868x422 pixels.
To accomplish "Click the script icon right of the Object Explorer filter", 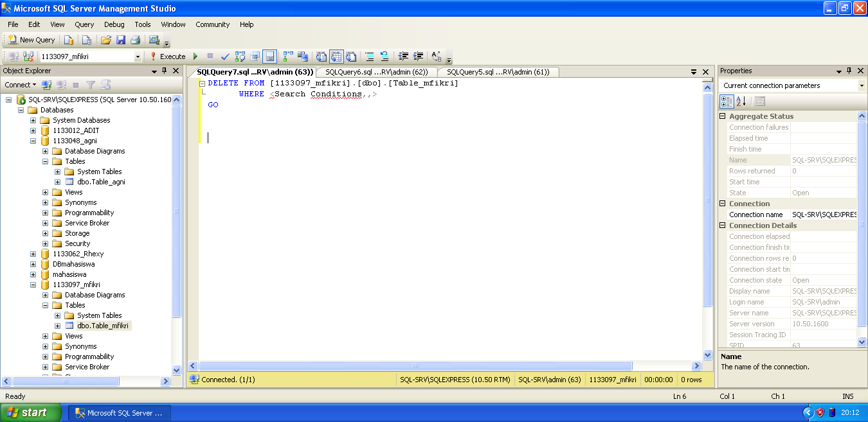I will (x=106, y=85).
